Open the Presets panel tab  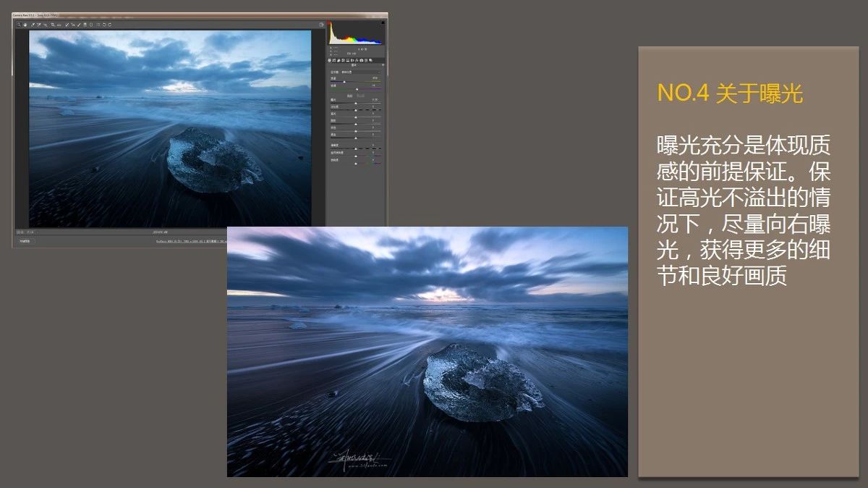(x=367, y=60)
